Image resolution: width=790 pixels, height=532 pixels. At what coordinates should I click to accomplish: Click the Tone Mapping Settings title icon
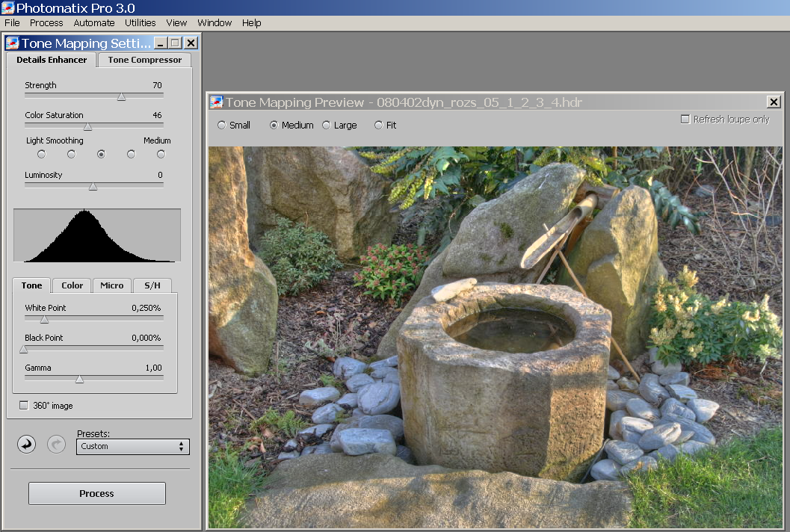point(12,43)
